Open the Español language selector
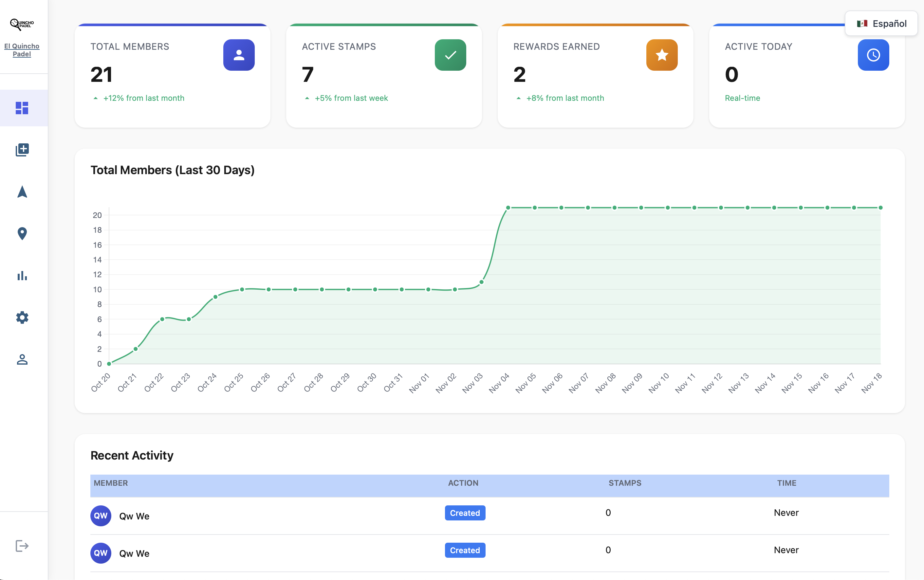 point(881,23)
